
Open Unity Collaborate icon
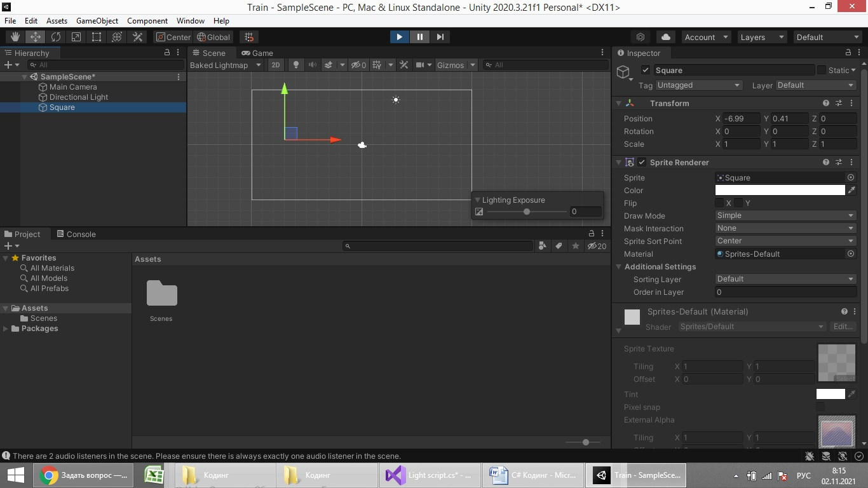click(641, 37)
